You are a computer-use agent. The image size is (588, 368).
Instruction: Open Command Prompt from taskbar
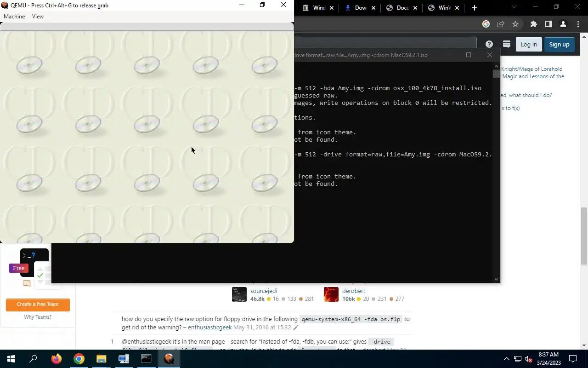pos(146,359)
